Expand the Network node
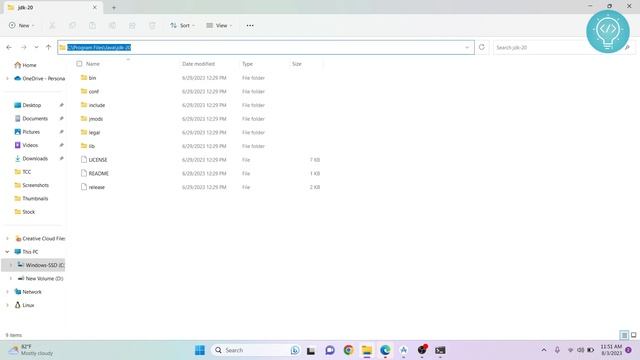This screenshot has height=360, width=640. pyautogui.click(x=7, y=292)
